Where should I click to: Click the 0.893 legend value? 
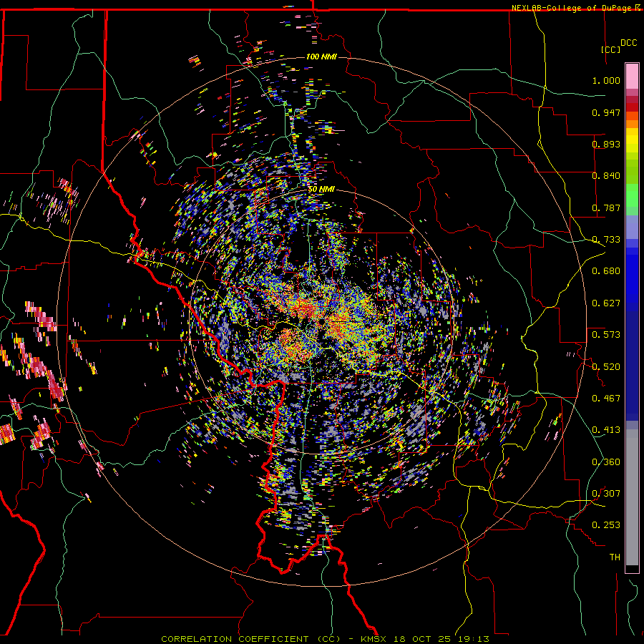[x=606, y=144]
